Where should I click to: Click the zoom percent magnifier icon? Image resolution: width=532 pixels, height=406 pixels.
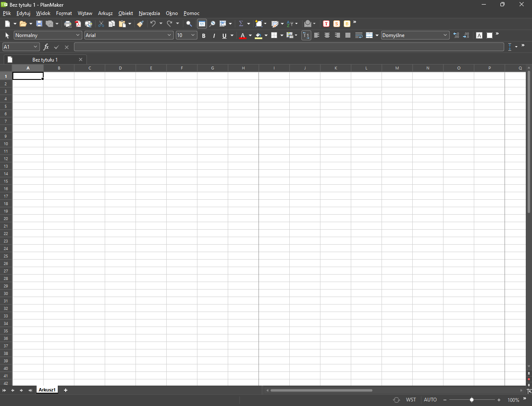(212, 24)
